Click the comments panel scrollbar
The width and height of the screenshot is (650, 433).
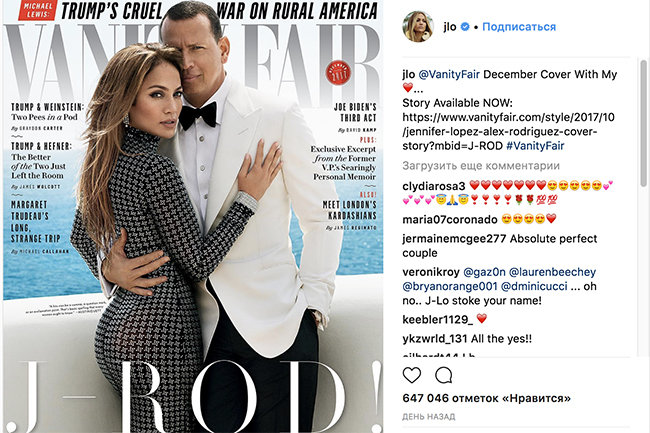pos(643,123)
